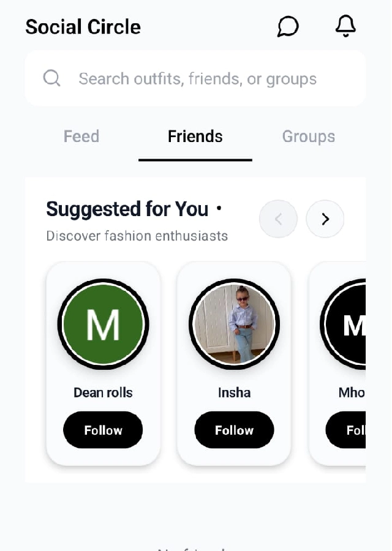Follow Dean rolls
Screen dimensions: 392x551
pos(103,430)
